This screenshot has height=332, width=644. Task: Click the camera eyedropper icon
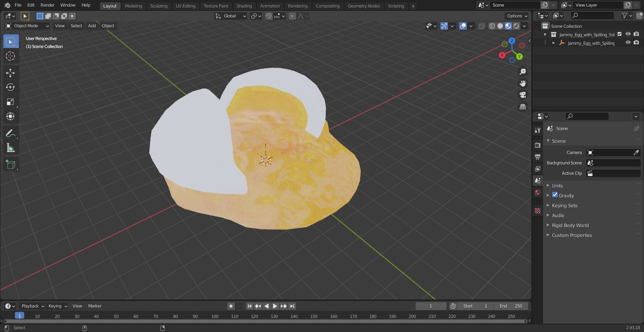(x=636, y=153)
